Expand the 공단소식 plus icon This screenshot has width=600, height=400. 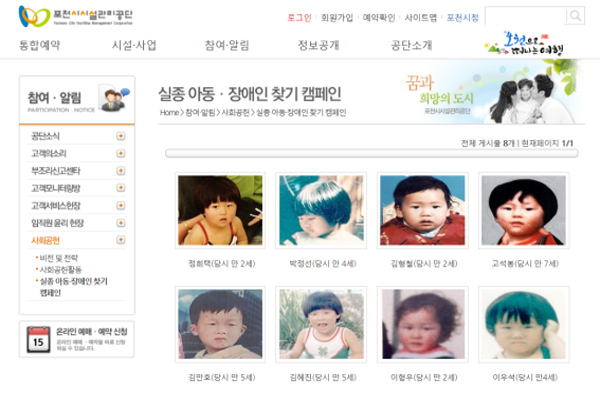[121, 136]
